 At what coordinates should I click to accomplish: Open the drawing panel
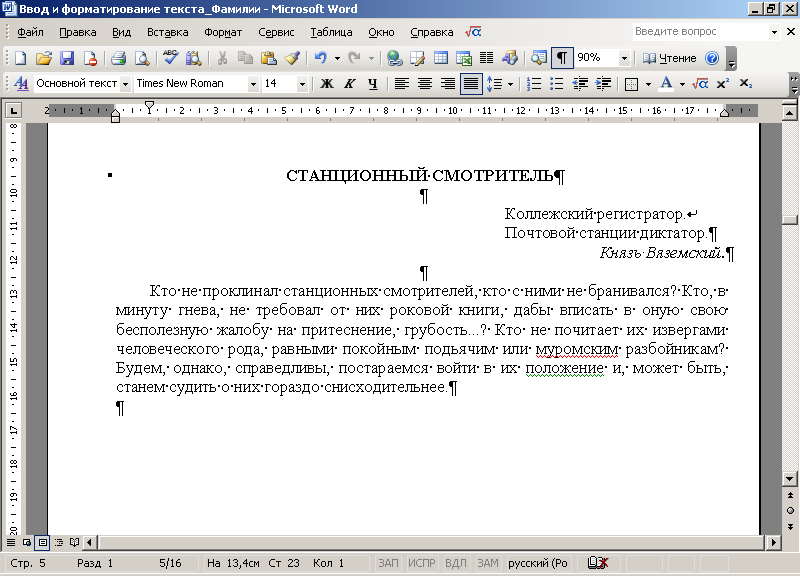[510, 58]
